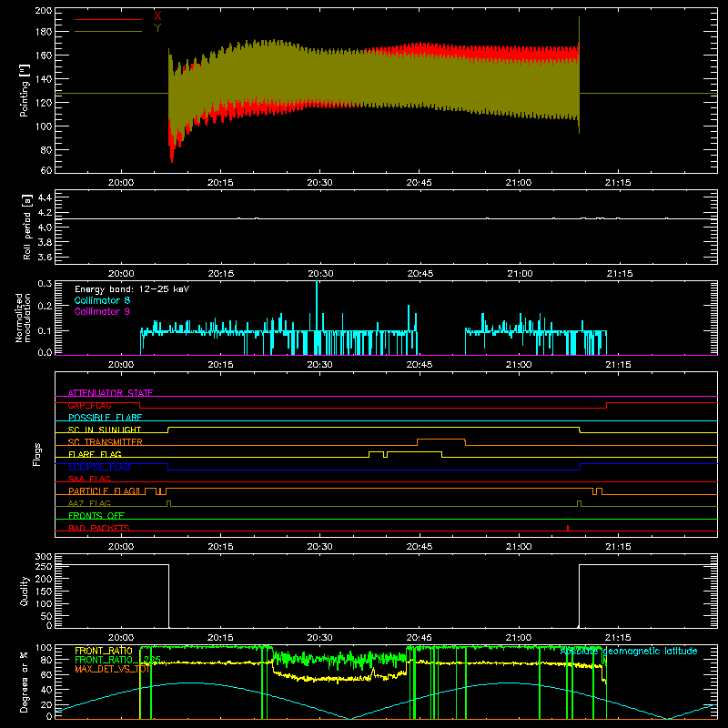The image size is (728, 728).
Task: Click the 3.6 tick on Roll period axis
Action: click(45, 257)
